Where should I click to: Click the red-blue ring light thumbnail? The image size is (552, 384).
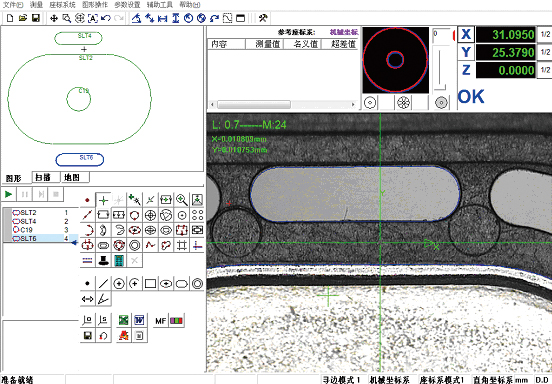[395, 60]
